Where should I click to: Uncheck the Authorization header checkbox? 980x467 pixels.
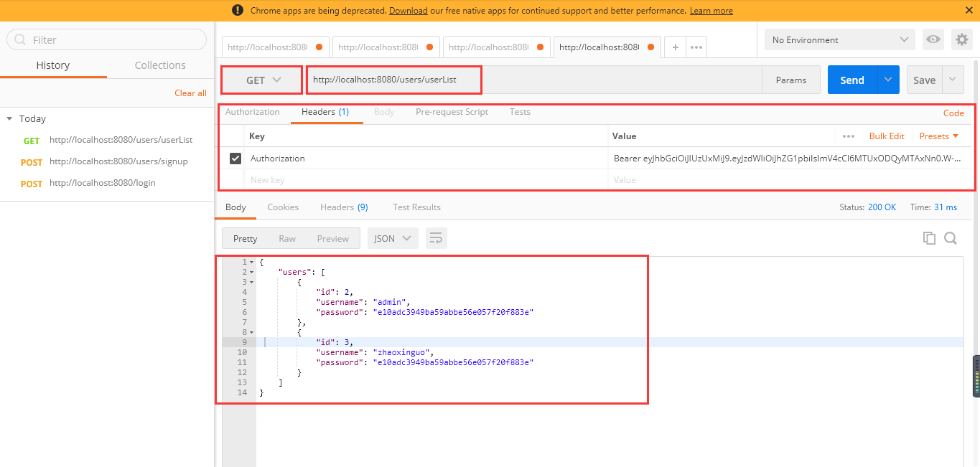click(235, 158)
